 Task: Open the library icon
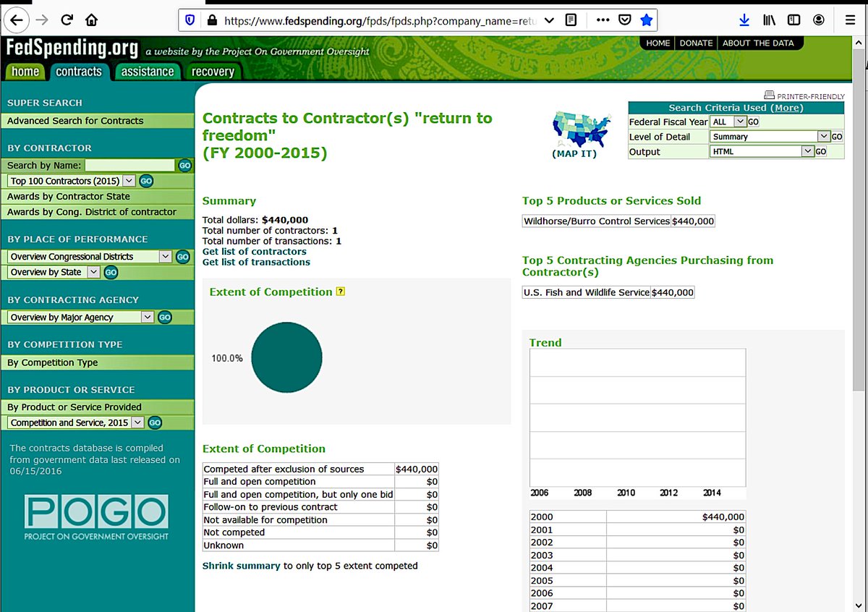click(769, 20)
